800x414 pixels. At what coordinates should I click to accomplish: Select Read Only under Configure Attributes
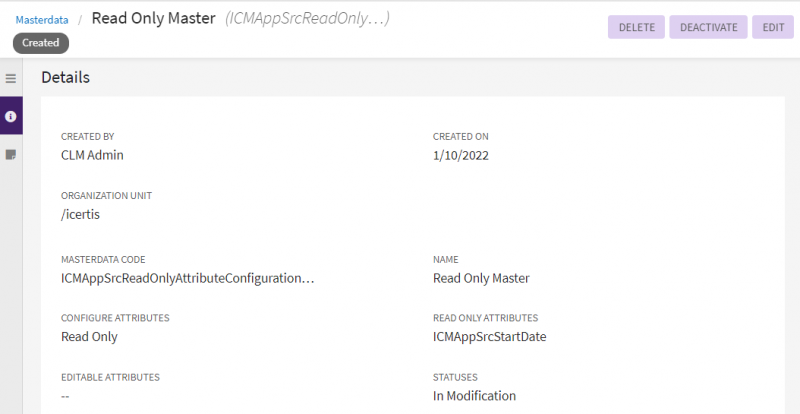pyautogui.click(x=89, y=337)
